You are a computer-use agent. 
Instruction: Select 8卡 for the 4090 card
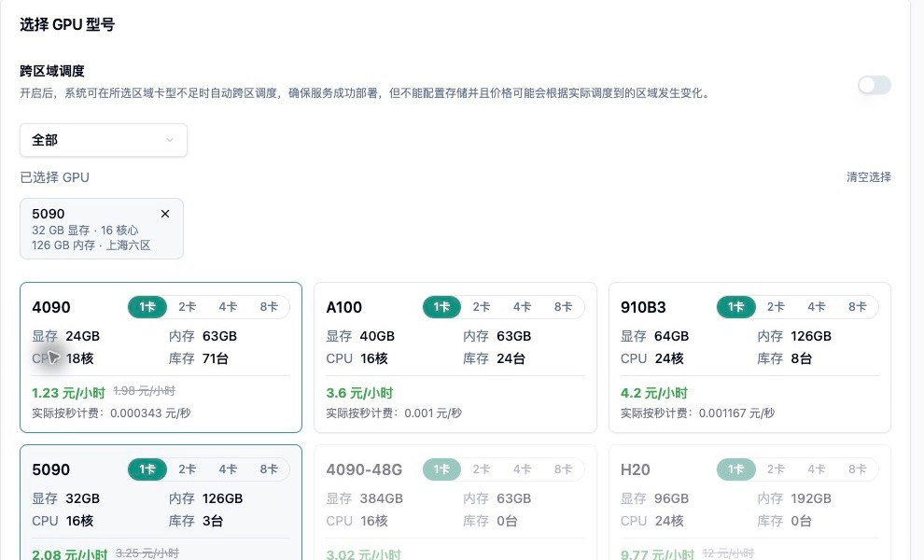(269, 307)
